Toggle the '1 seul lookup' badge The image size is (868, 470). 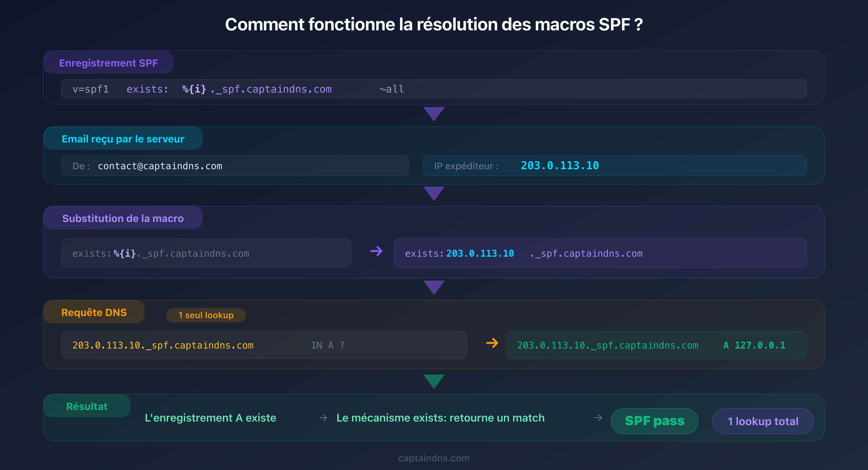(206, 315)
